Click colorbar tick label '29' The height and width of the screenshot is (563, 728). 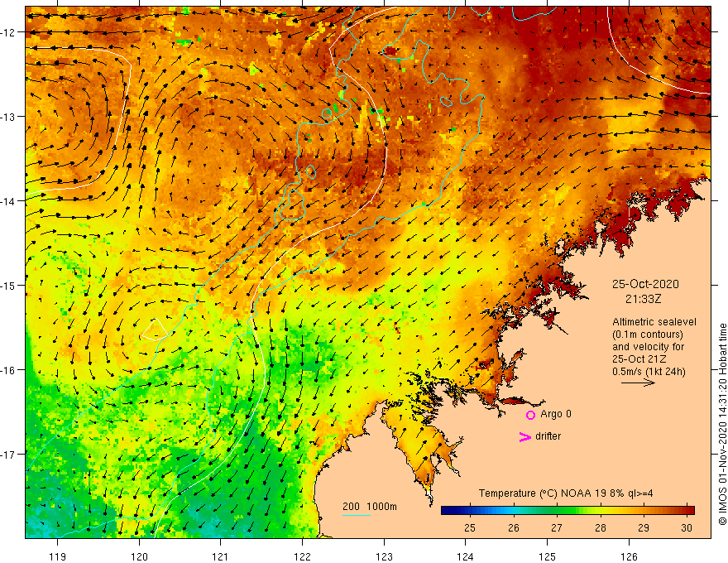(644, 527)
